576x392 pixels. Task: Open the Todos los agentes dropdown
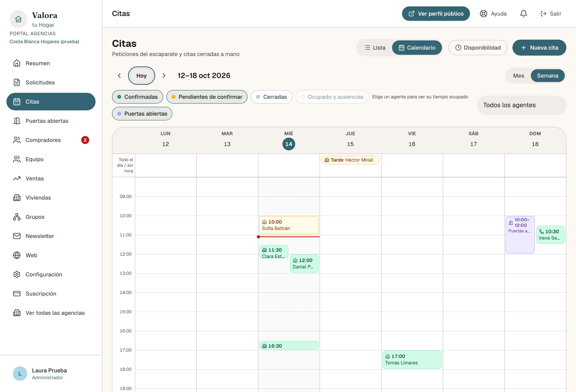click(521, 105)
